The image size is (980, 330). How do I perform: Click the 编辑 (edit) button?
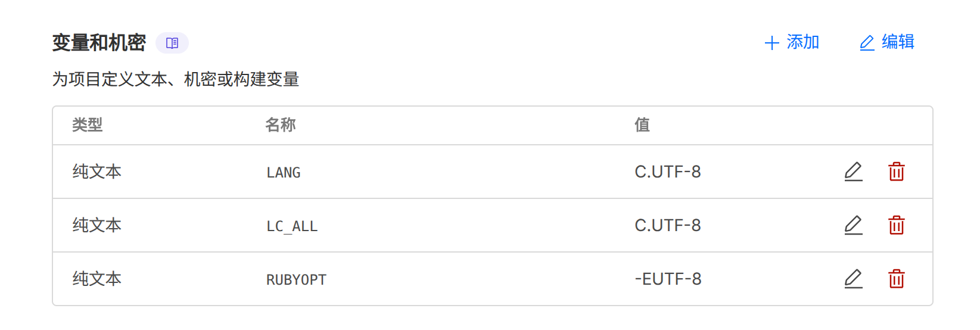887,42
